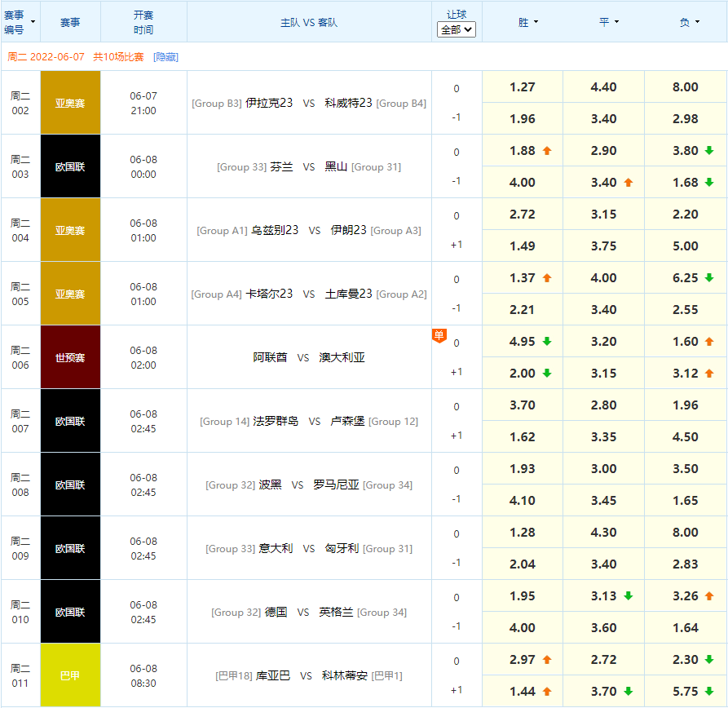Image resolution: width=728 pixels, height=708 pixels.
Task: Click the 芬兰 team name
Action: 281,166
